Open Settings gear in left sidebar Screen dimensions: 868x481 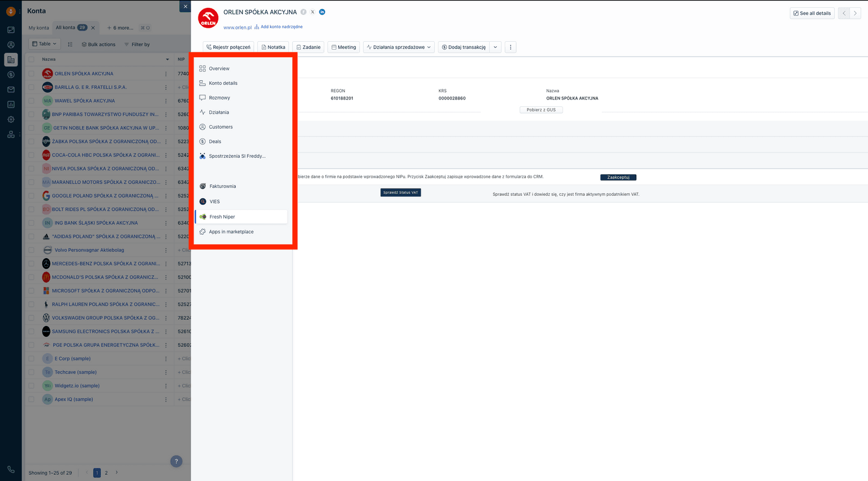point(11,119)
